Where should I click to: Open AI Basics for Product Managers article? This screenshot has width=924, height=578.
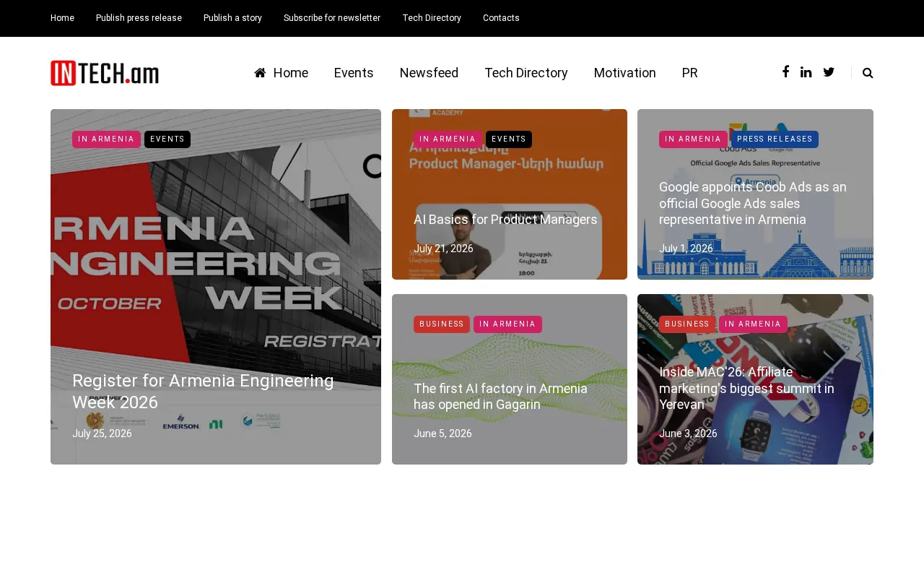505,220
